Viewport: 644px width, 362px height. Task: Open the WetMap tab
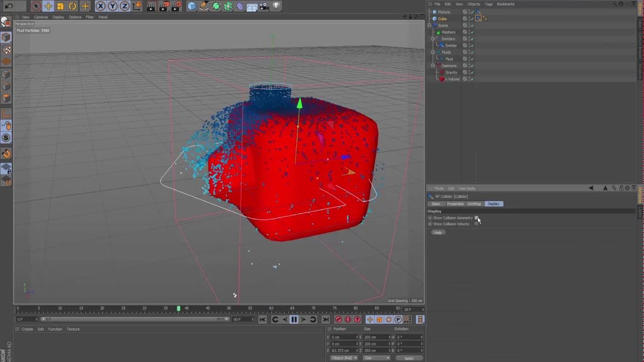[474, 204]
